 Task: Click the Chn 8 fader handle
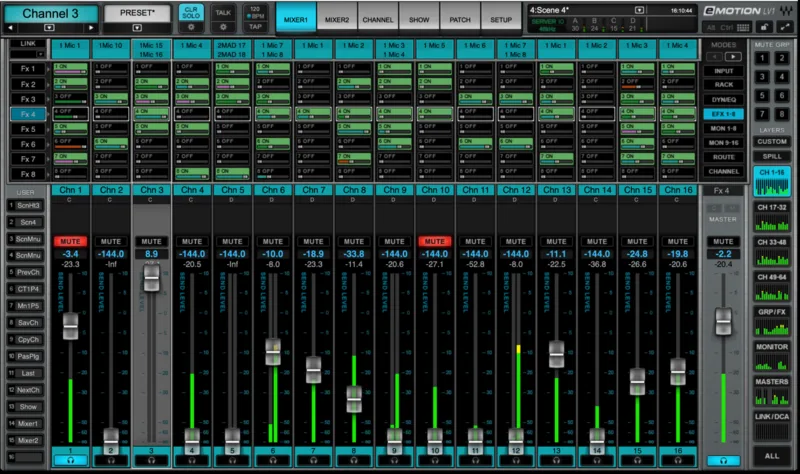pos(354,400)
